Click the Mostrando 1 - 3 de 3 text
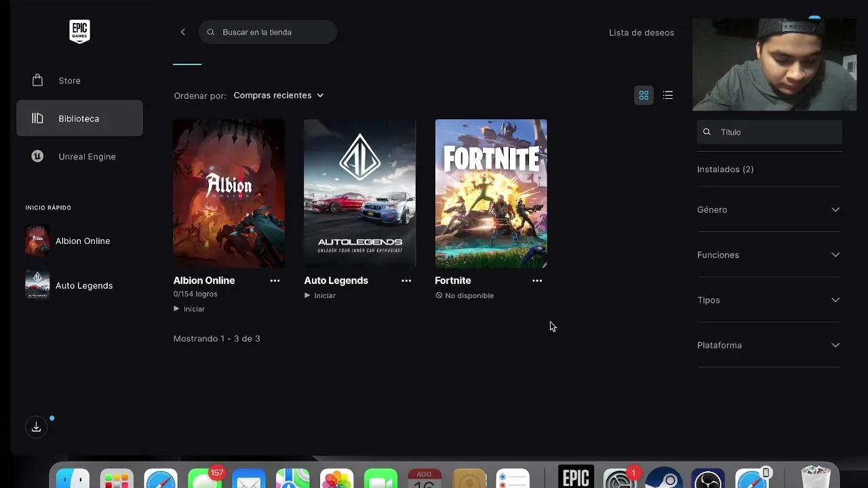 [x=217, y=339]
